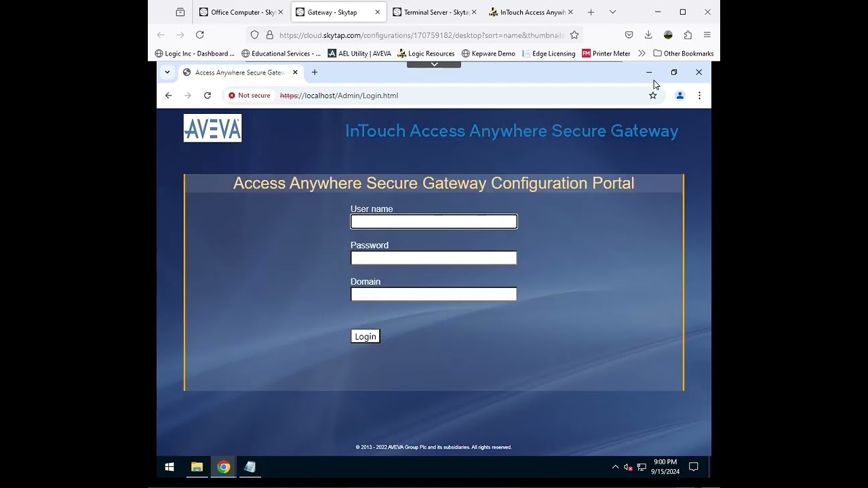The height and width of the screenshot is (488, 868).
Task: Close Access Anywhere Secure Gateway Chrome tab
Action: pos(295,73)
